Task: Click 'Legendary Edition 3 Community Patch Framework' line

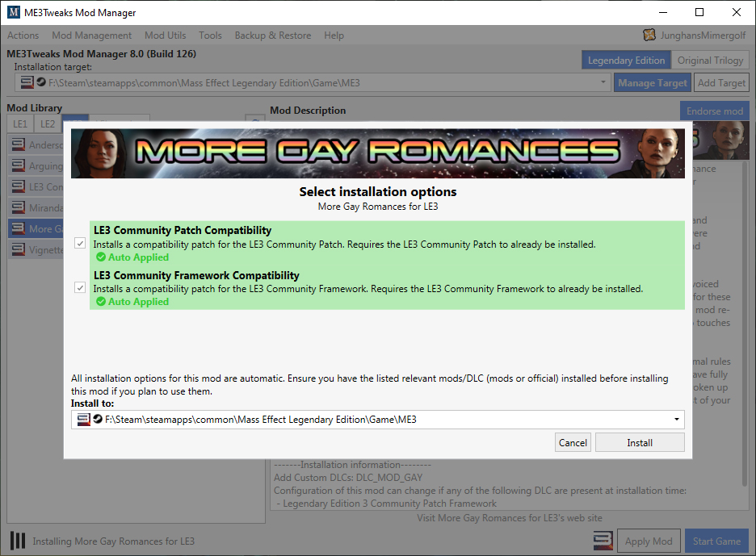Action: [x=389, y=504]
